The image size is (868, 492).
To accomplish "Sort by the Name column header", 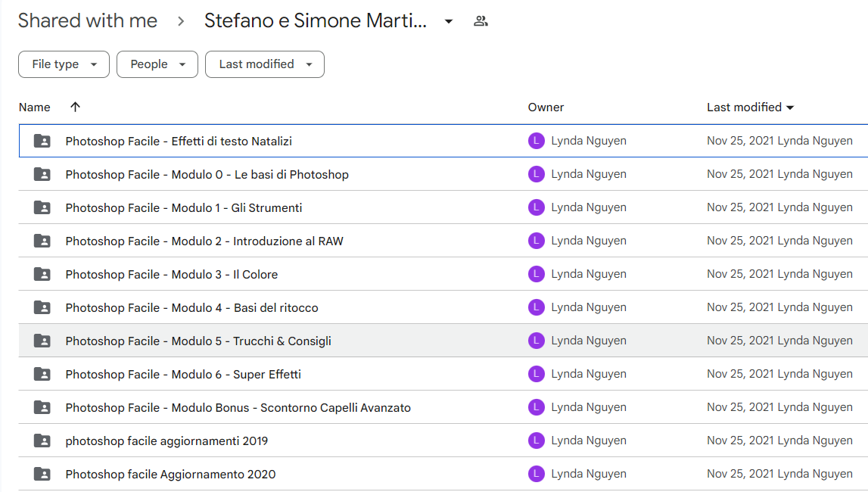I will point(34,107).
